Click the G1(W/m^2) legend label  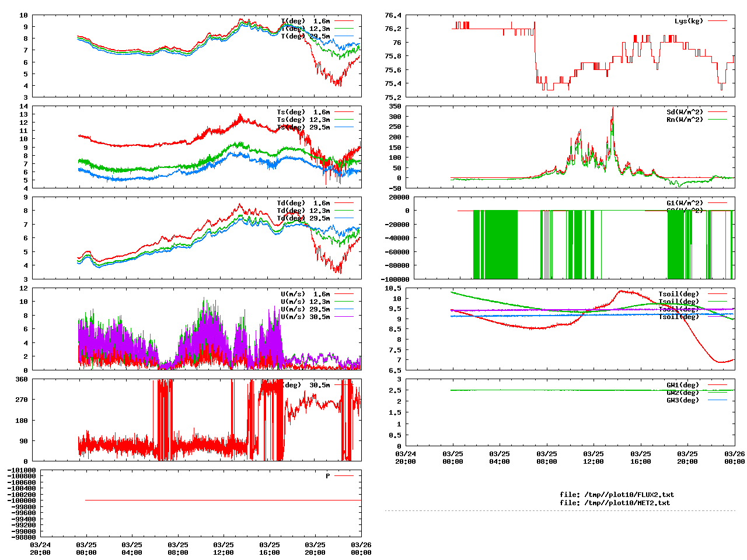tap(685, 203)
